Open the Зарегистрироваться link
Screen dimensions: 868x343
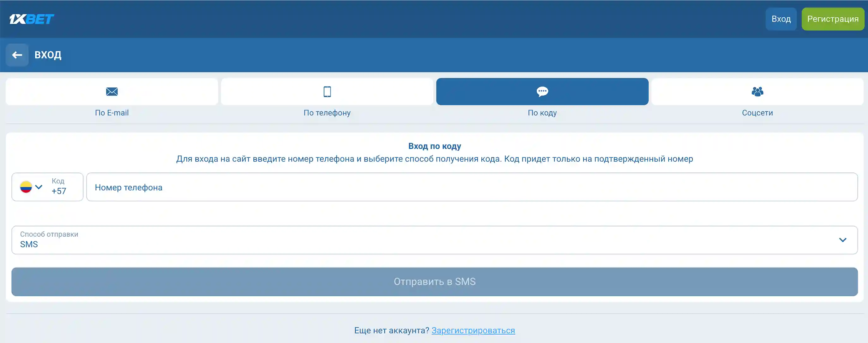[x=473, y=331]
